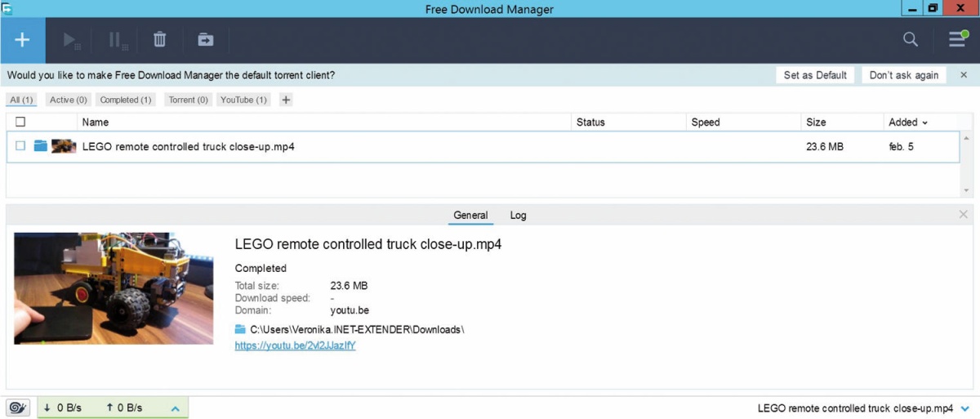The image size is (980, 419).
Task: Select the All (1) filter tab
Action: pos(22,100)
